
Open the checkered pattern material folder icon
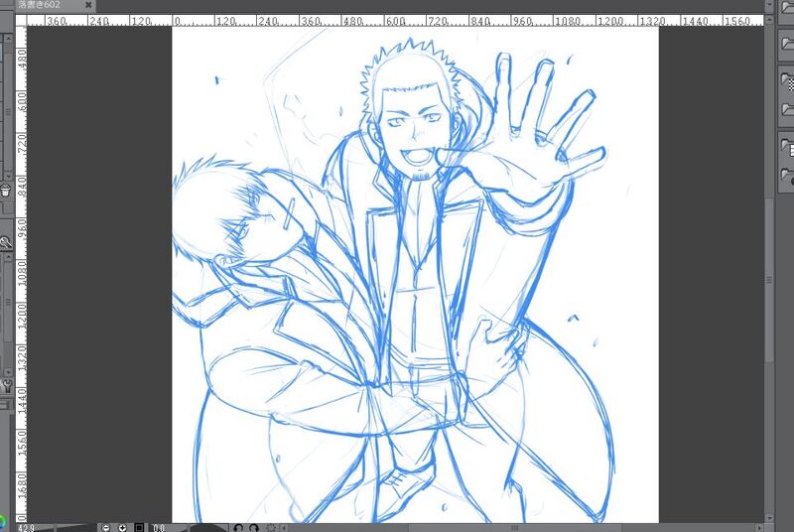point(787,80)
